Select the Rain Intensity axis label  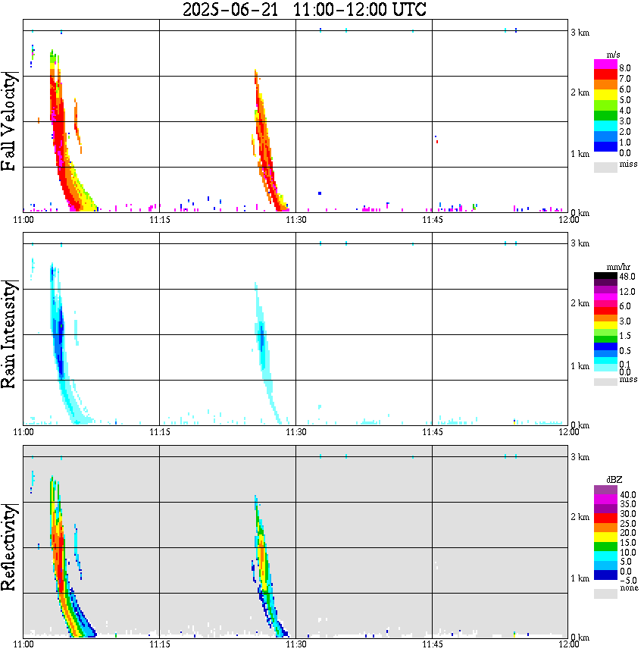pyautogui.click(x=11, y=334)
